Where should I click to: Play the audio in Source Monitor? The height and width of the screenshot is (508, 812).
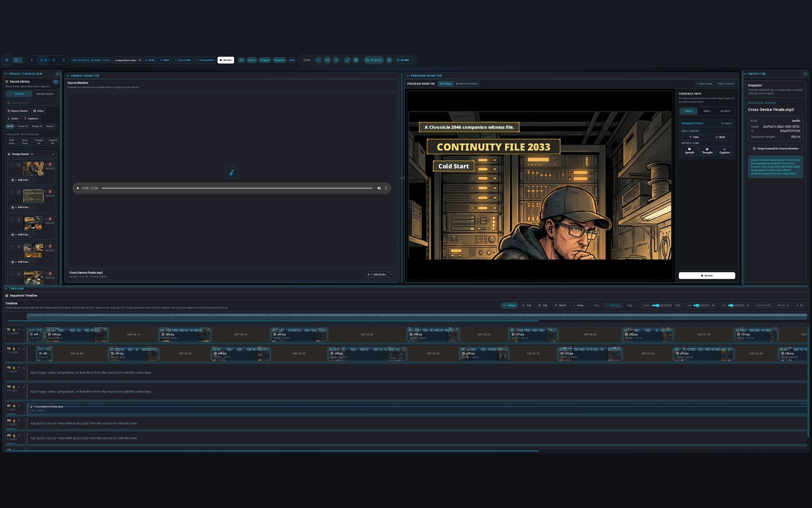(78, 188)
